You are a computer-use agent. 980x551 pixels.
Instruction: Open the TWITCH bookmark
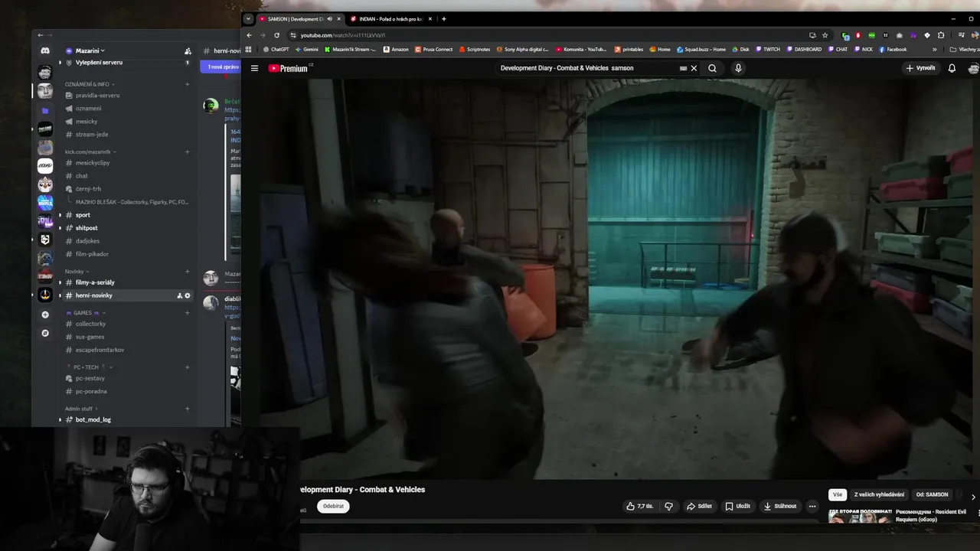(x=767, y=49)
